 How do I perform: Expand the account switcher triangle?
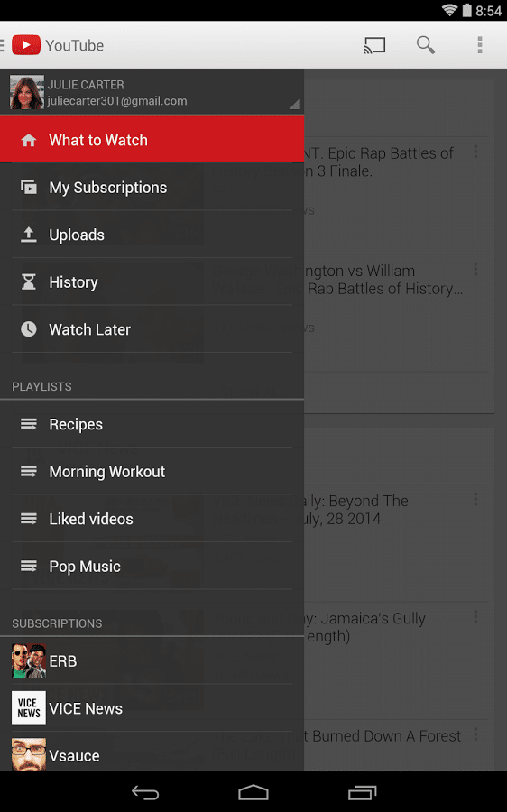coord(294,104)
